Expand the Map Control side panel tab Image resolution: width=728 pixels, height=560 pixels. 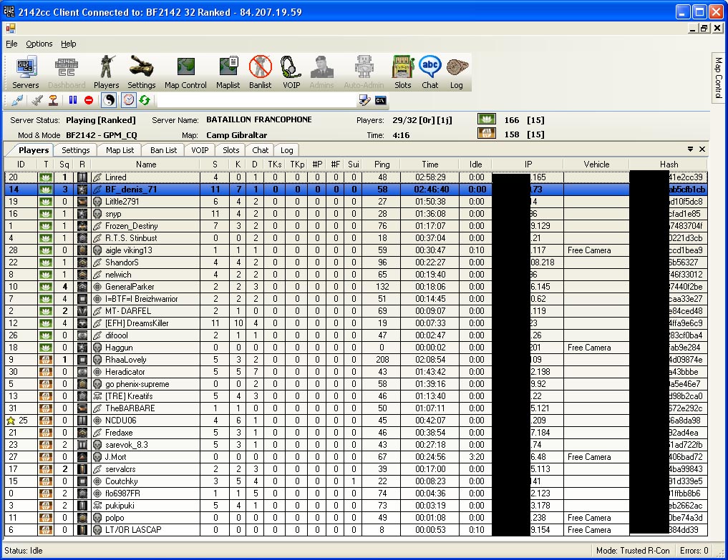point(719,79)
